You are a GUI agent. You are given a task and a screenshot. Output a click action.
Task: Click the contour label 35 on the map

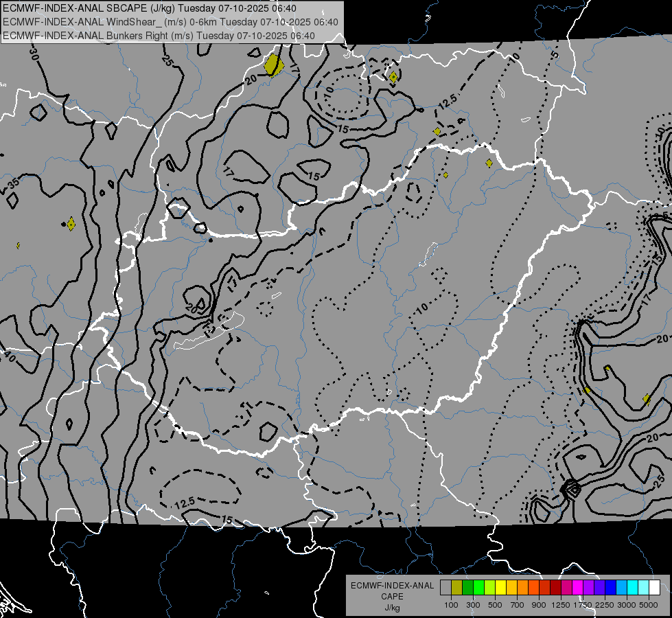[13, 183]
